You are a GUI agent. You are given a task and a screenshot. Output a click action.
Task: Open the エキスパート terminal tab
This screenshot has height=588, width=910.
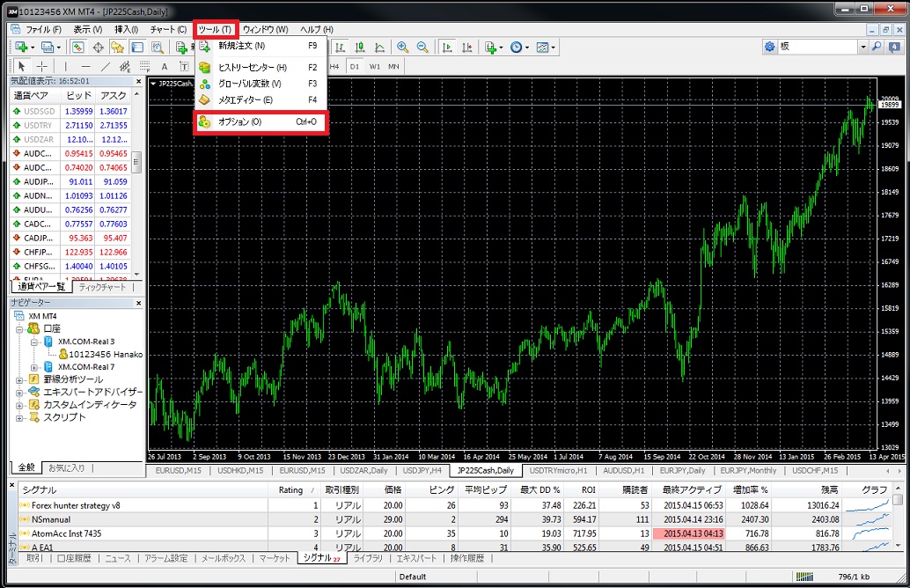point(416,558)
